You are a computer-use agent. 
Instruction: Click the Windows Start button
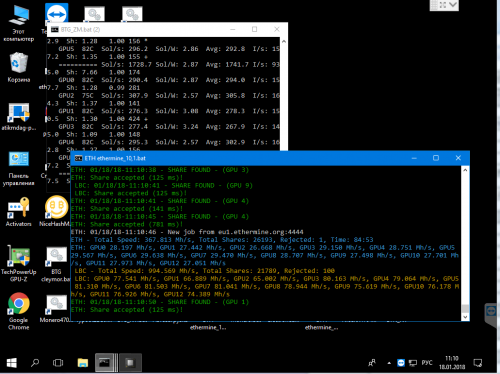(x=12, y=363)
